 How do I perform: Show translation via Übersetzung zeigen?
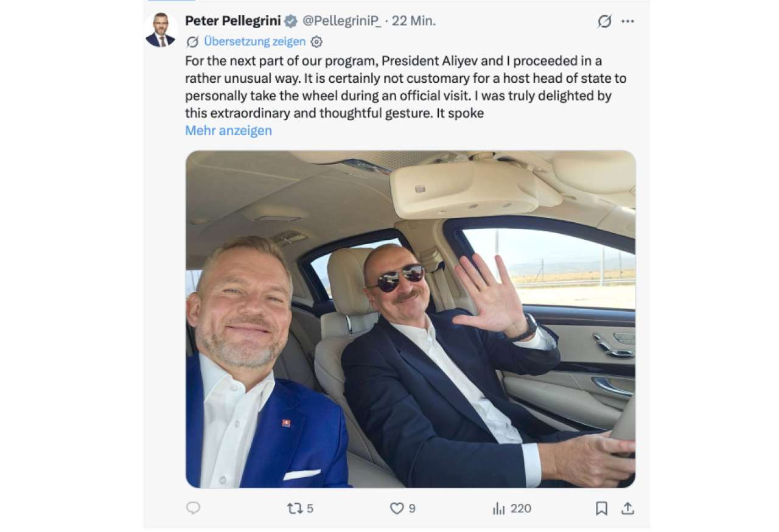255,41
